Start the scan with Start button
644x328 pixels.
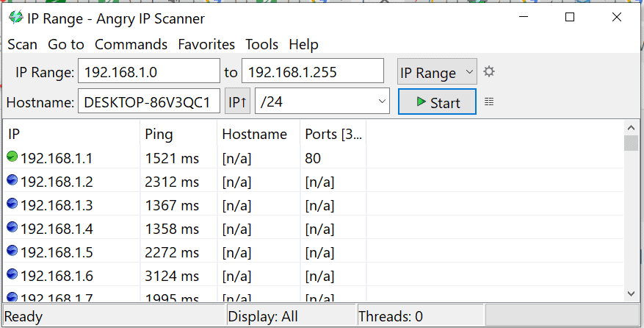tap(437, 101)
